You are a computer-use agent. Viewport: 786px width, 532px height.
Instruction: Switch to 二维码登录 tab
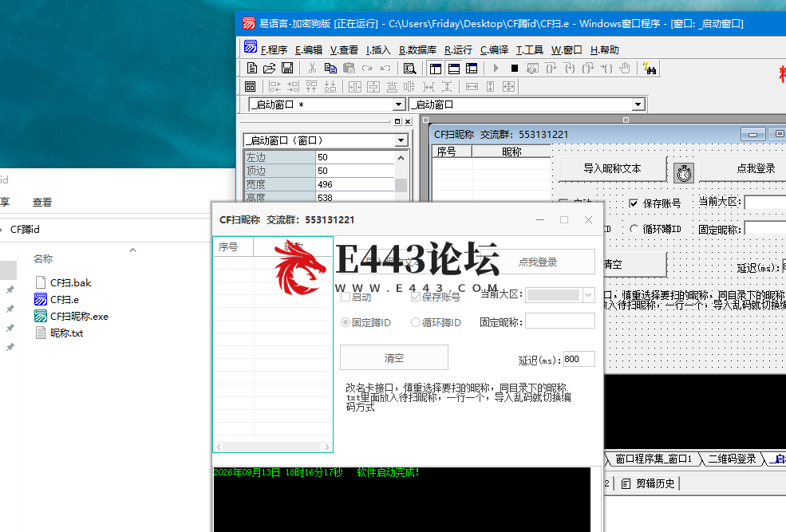pyautogui.click(x=732, y=459)
